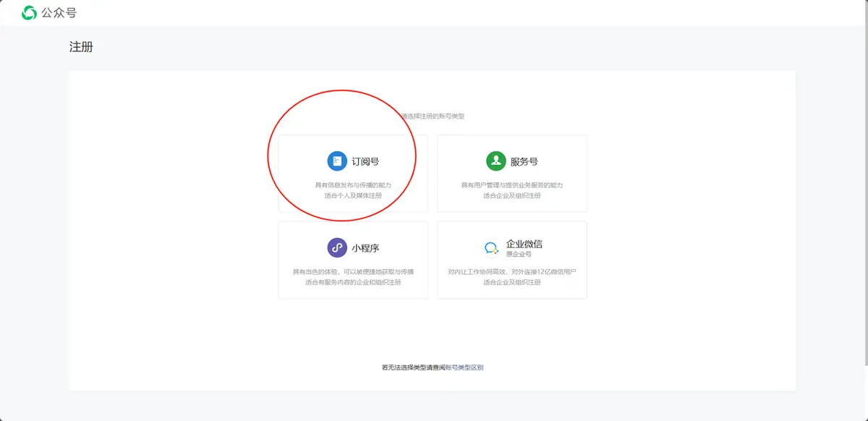Click the green 公众号 logo icon
The height and width of the screenshot is (421, 868).
(30, 12)
